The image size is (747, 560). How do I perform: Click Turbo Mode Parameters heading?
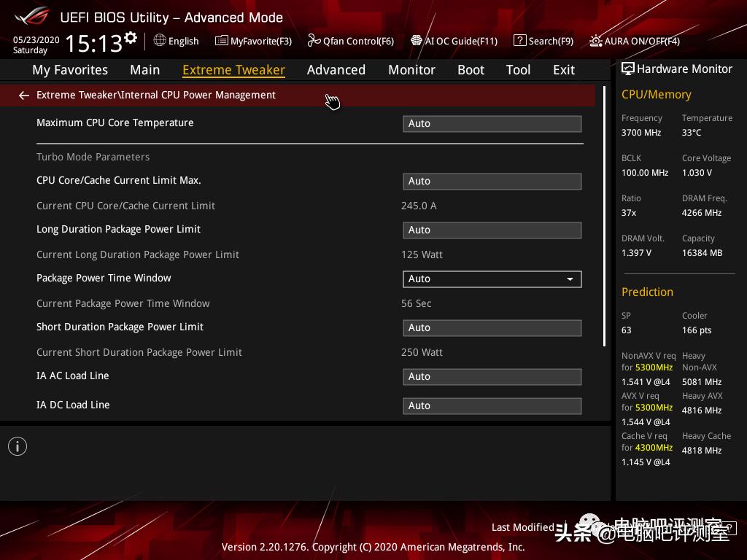93,157
